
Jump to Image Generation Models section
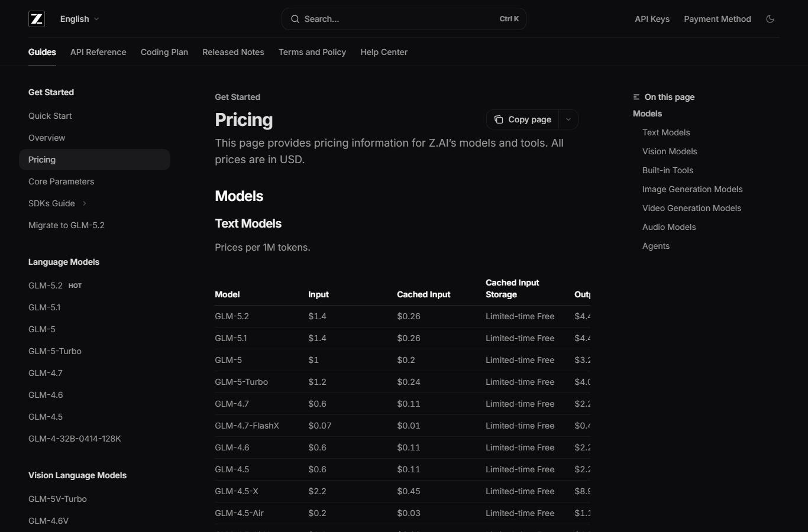pyautogui.click(x=692, y=189)
